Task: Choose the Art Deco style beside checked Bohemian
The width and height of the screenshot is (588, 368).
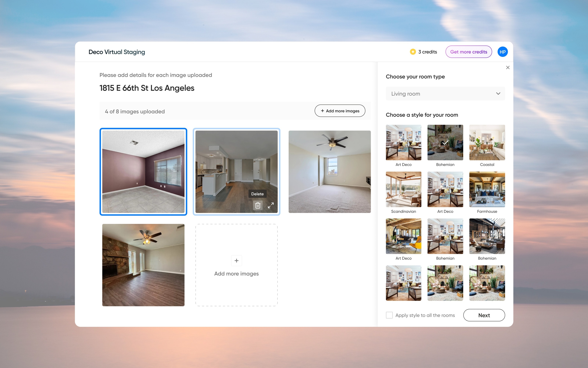Action: [x=404, y=143]
